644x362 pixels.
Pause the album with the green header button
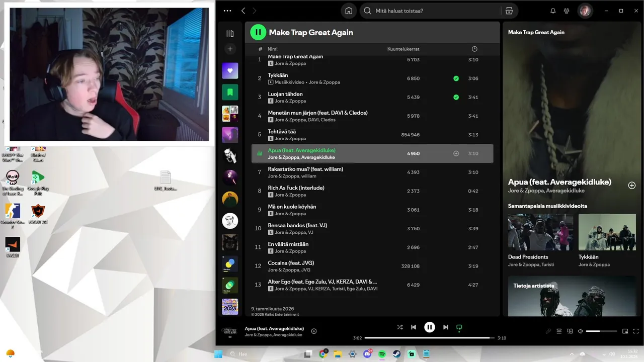(258, 32)
